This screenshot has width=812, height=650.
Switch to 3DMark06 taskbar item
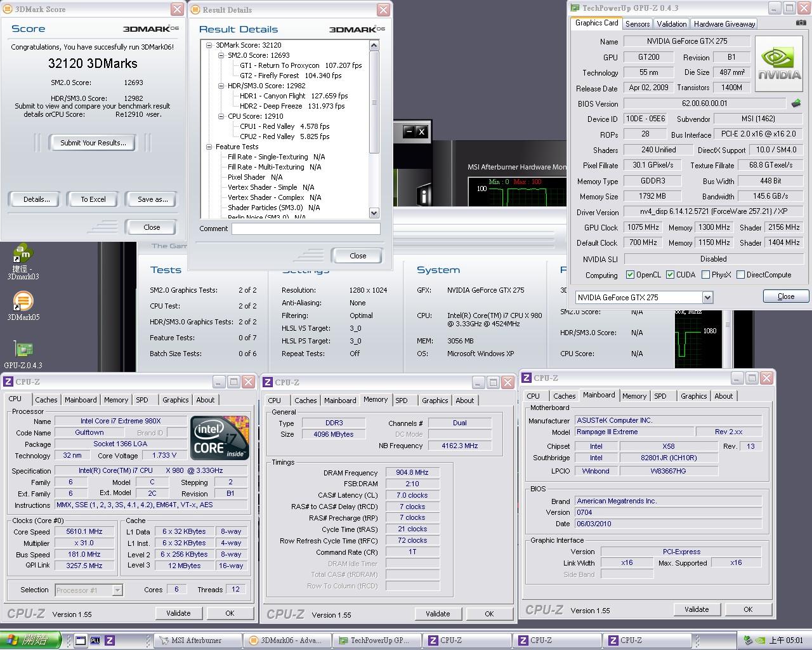pos(287,640)
